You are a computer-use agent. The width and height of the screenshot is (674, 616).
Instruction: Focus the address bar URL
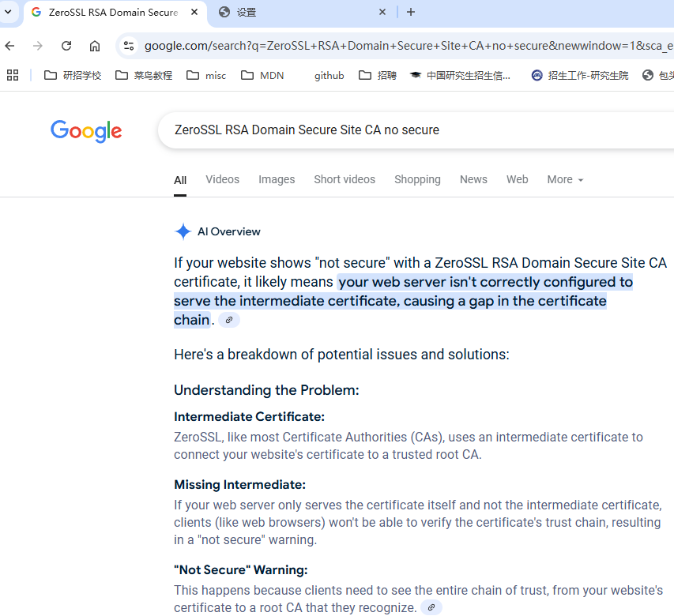[408, 46]
